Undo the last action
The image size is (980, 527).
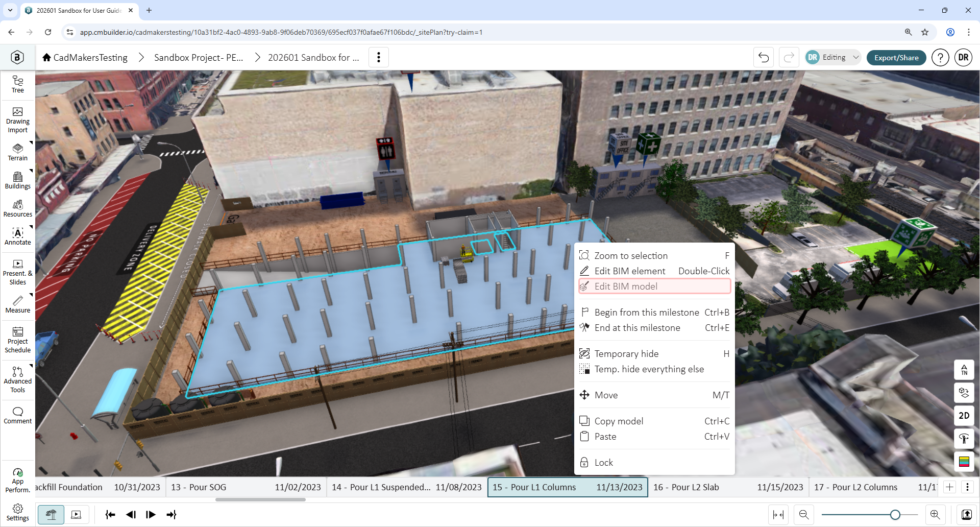pos(764,57)
